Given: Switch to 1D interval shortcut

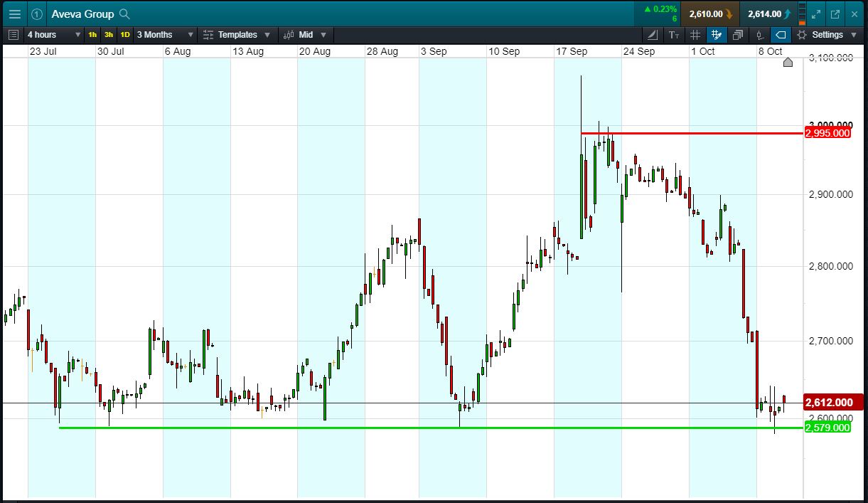Looking at the screenshot, I should (x=125, y=34).
